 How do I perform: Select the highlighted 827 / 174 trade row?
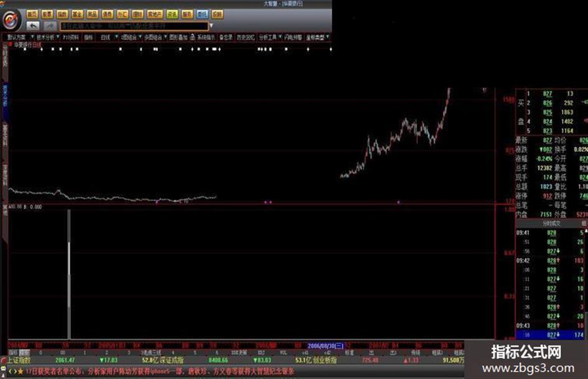click(x=551, y=335)
